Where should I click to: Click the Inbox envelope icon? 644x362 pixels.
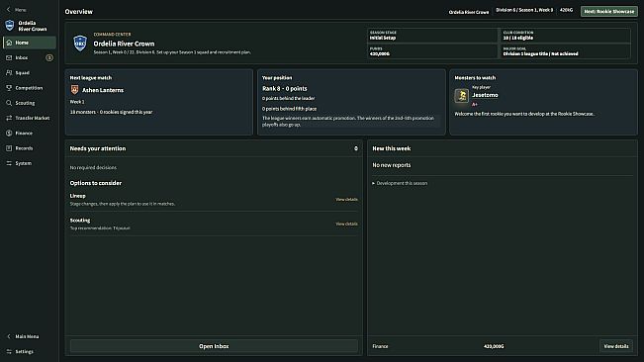click(x=9, y=58)
